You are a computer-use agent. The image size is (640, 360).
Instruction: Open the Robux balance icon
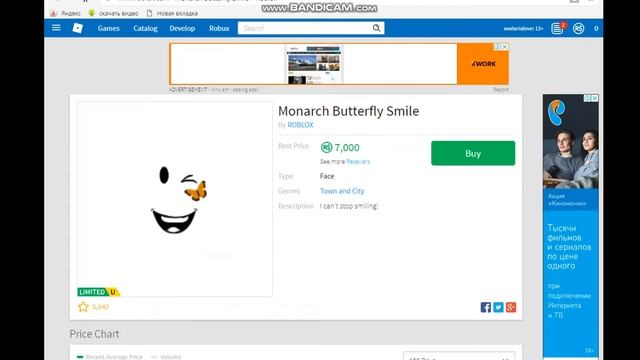[x=578, y=28]
